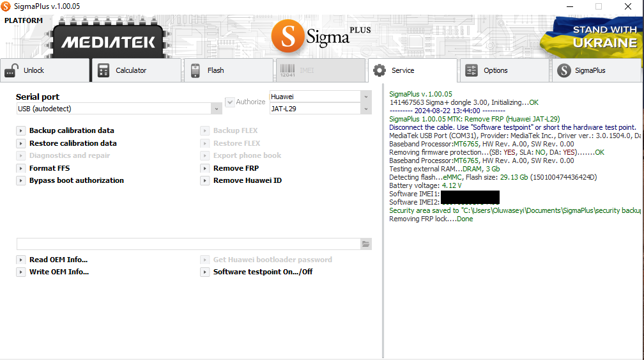Click log line 'Software IMEI1:'

414,194
